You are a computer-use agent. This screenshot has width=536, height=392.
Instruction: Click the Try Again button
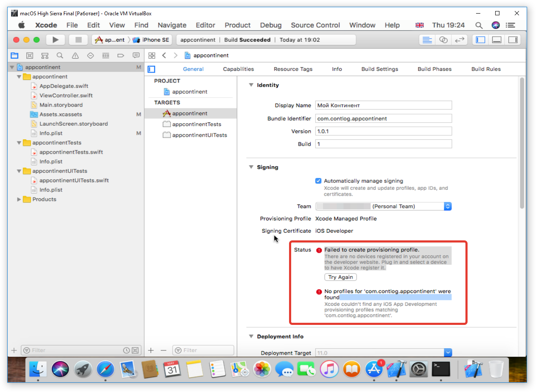click(340, 277)
